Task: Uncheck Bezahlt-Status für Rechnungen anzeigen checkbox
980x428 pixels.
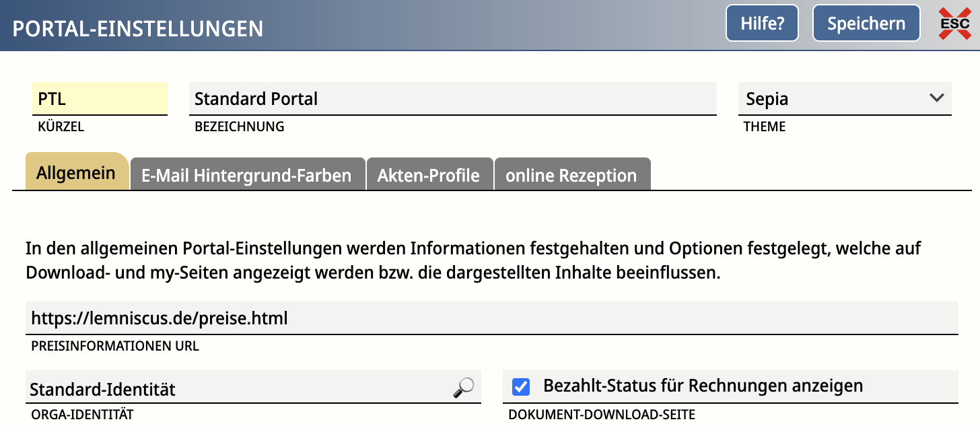Action: [521, 387]
